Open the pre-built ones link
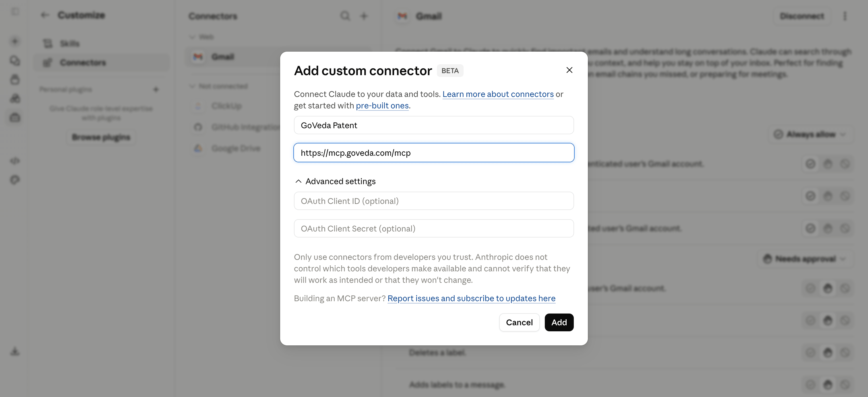This screenshot has width=868, height=397. pyautogui.click(x=382, y=106)
